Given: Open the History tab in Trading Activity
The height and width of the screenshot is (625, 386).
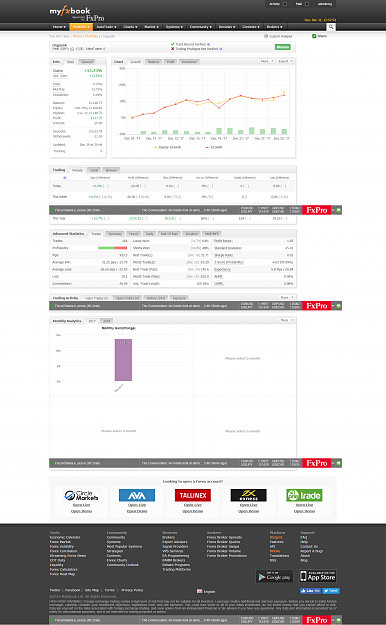Looking at the screenshot, I should tap(156, 298).
